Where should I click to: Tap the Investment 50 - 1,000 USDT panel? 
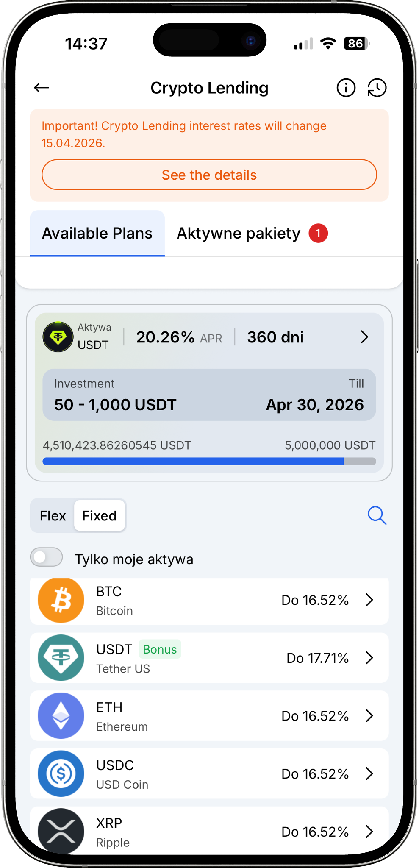209,395
